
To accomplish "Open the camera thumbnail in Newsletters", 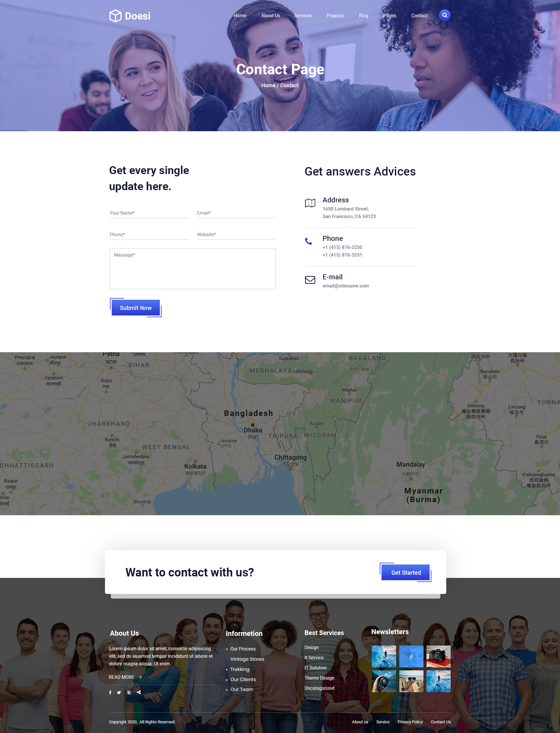I will (438, 656).
